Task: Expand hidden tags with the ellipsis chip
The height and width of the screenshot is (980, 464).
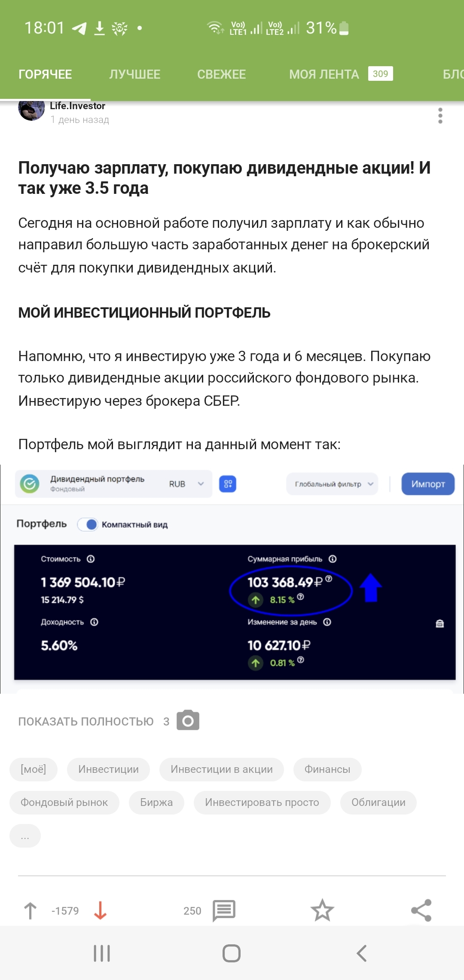Action: pyautogui.click(x=25, y=836)
